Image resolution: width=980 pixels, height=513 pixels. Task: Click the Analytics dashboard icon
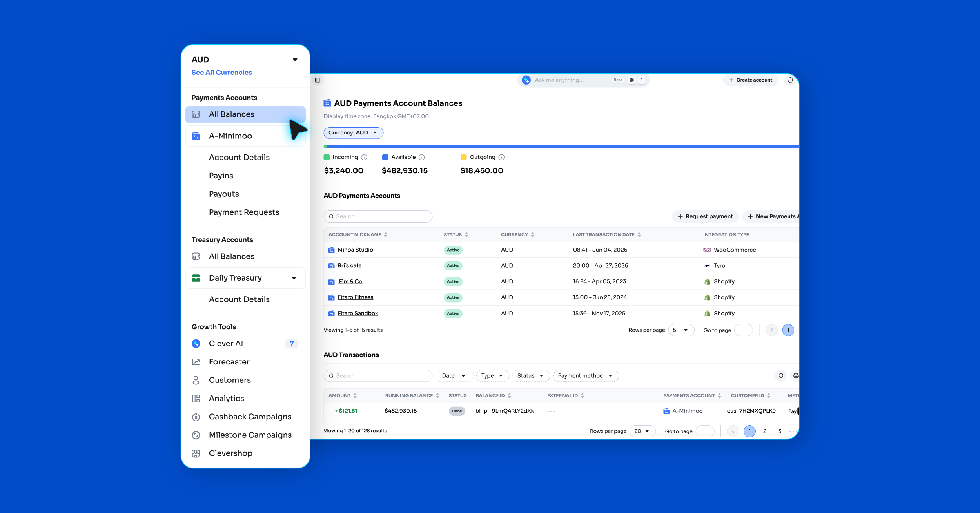tap(196, 399)
